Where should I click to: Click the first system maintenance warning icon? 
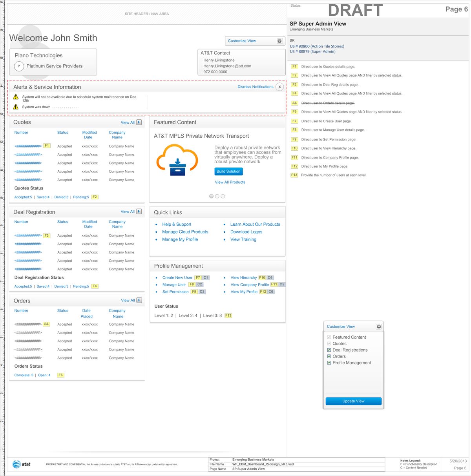coord(16,97)
